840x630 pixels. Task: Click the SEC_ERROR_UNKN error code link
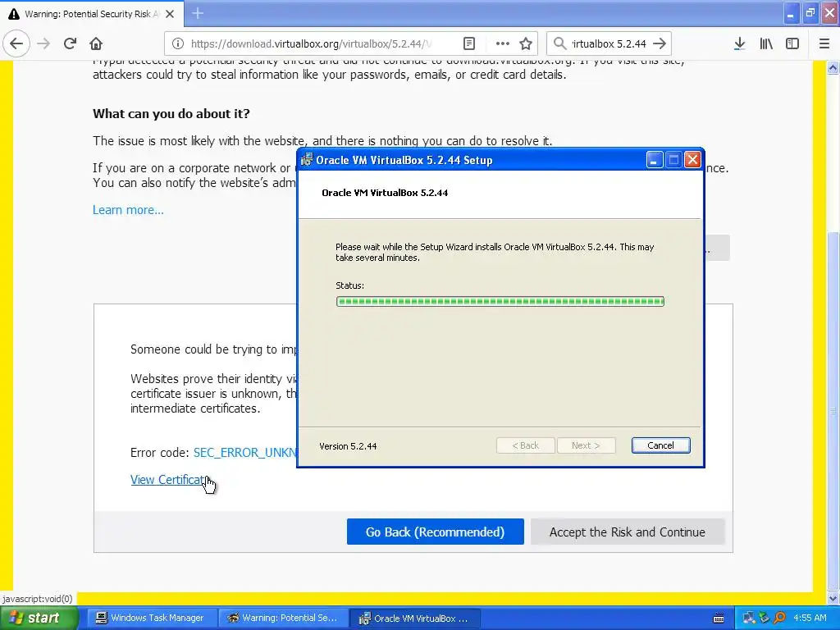coord(244,453)
